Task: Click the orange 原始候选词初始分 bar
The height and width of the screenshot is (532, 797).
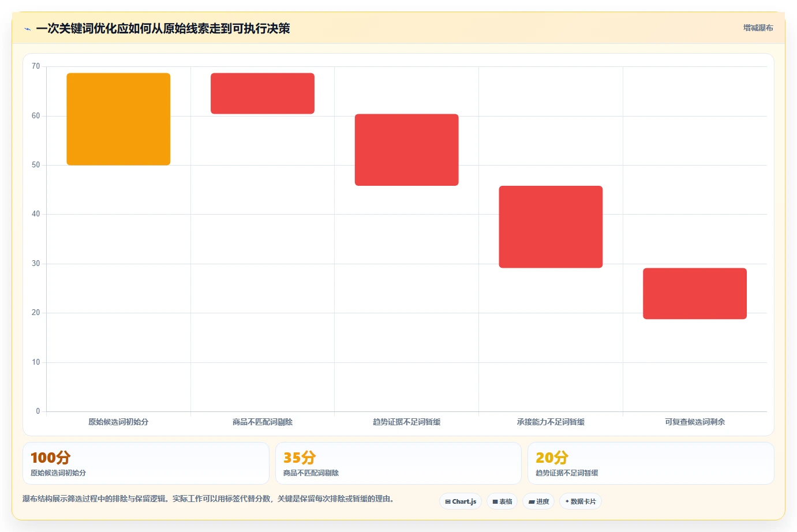Action: [x=118, y=119]
